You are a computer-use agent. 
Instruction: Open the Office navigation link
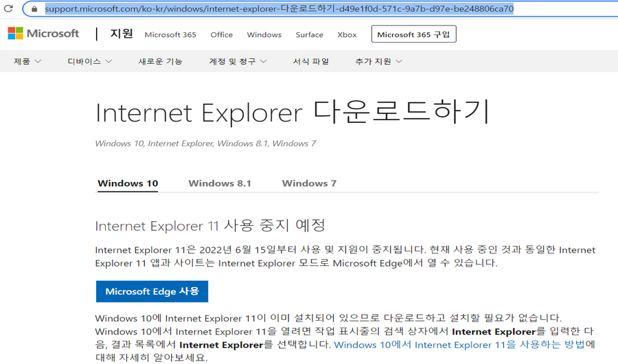pyautogui.click(x=222, y=35)
